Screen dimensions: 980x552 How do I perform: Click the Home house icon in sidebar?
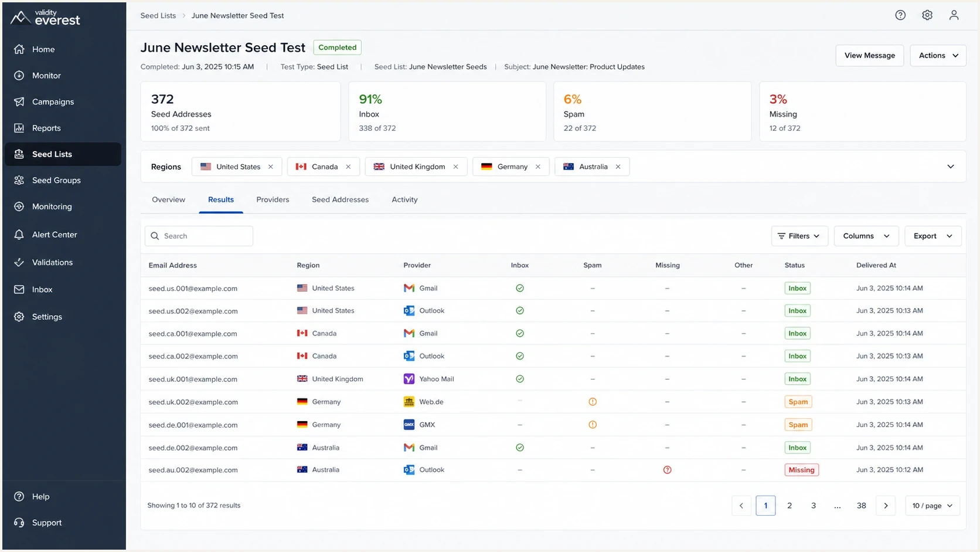pos(19,49)
